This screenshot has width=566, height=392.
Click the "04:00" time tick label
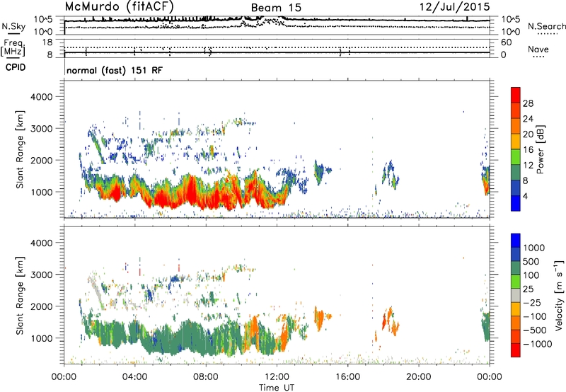click(x=135, y=377)
